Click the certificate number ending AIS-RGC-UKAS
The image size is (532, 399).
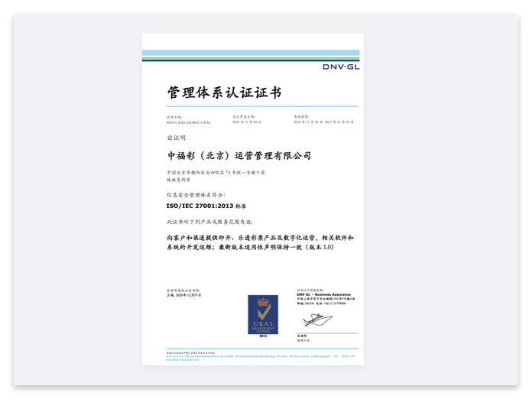tap(188, 122)
